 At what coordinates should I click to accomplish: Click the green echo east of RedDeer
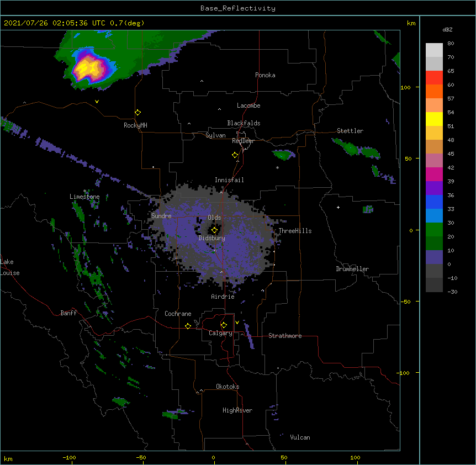pyautogui.click(x=283, y=155)
